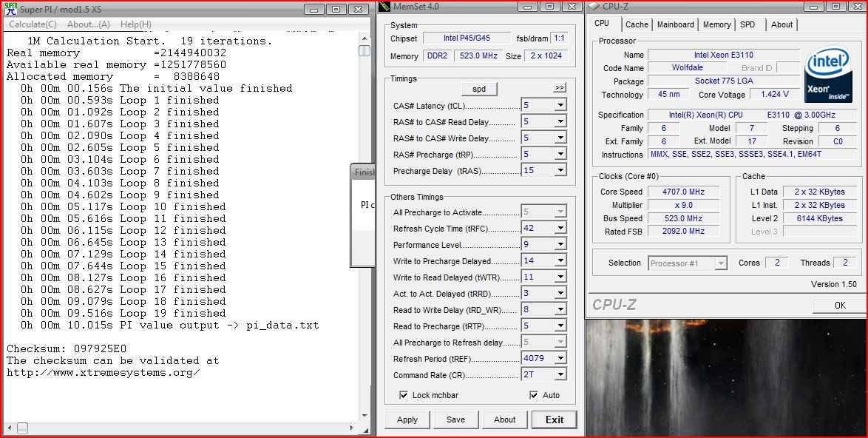Click the Intel Xeon inside logo in CPU-Z

coord(828,75)
